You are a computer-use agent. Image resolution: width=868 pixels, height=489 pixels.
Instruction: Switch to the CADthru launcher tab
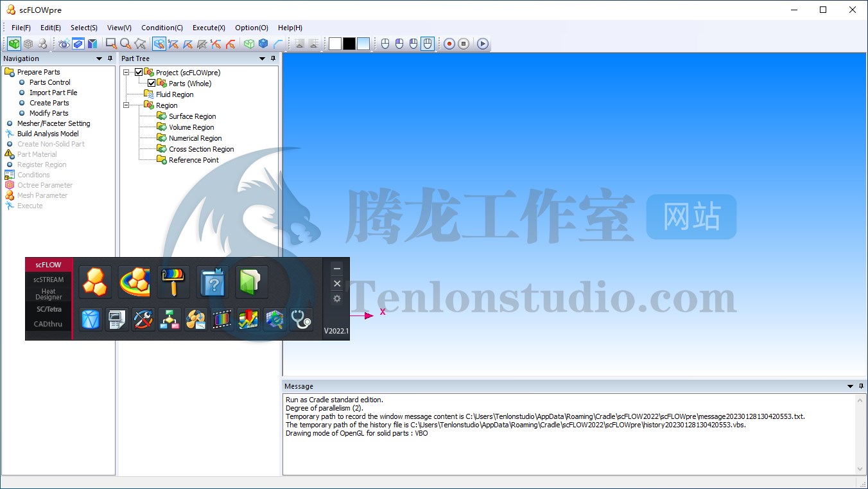(49, 324)
